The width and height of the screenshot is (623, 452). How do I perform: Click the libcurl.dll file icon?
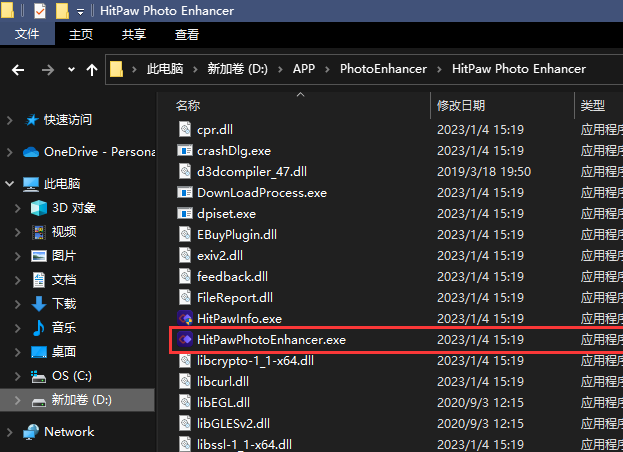tap(185, 382)
